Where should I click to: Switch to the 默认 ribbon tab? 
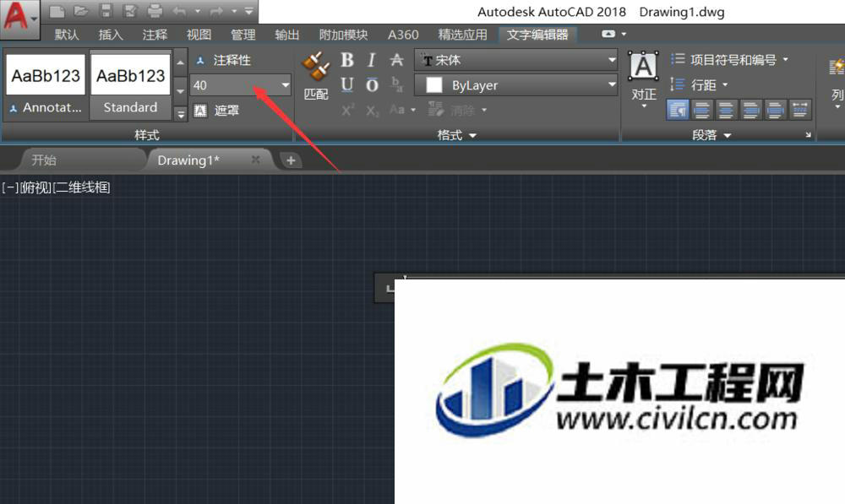coord(67,35)
